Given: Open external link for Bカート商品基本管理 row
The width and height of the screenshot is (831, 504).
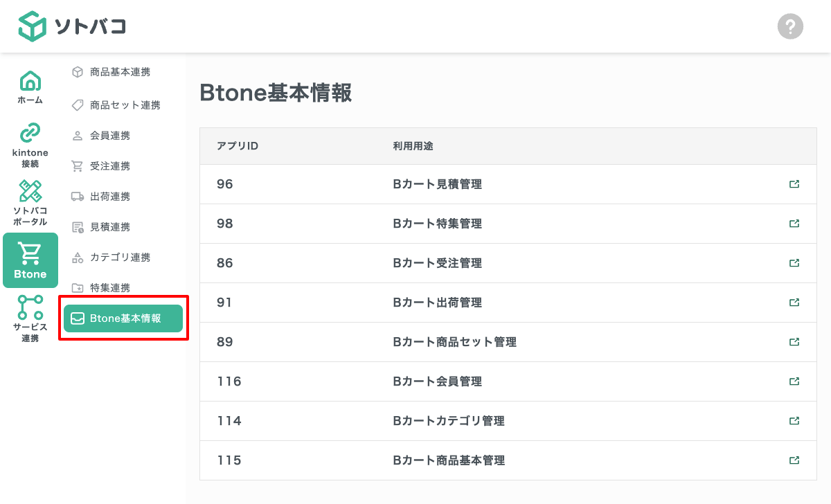Looking at the screenshot, I should pos(794,460).
